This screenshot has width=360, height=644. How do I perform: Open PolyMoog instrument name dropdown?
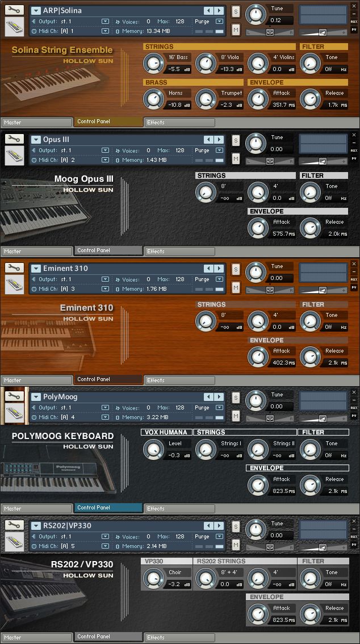(x=36, y=397)
